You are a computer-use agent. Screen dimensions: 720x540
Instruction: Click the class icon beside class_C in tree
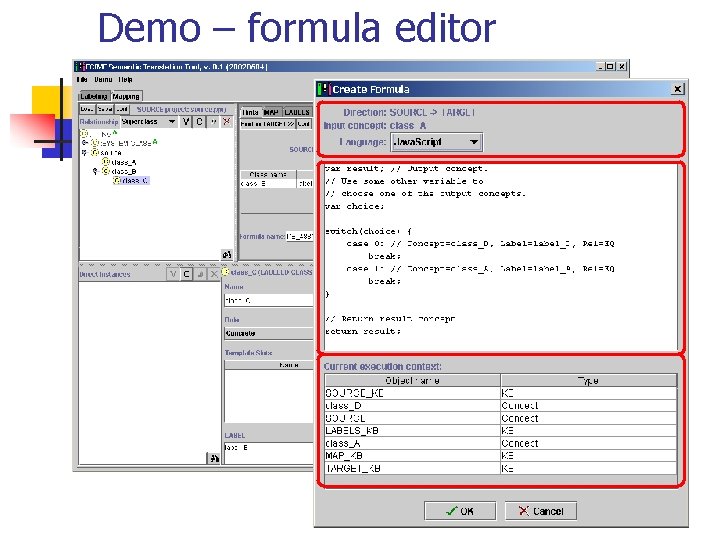pos(117,180)
